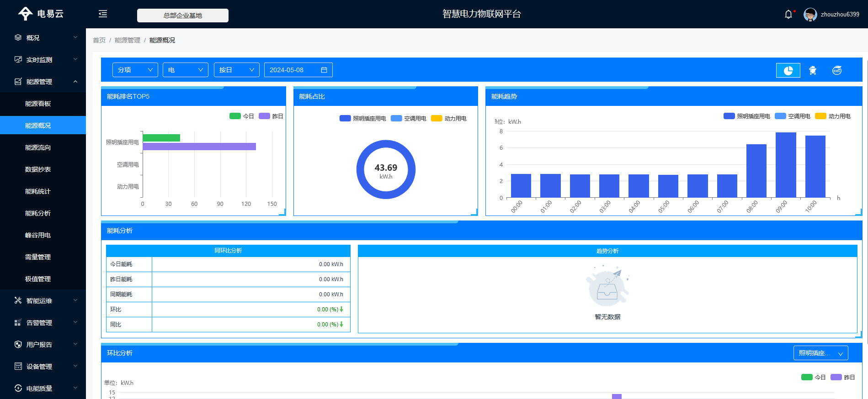Select 需量管理 menu item
Image resolution: width=868 pixels, height=399 pixels.
click(x=43, y=257)
